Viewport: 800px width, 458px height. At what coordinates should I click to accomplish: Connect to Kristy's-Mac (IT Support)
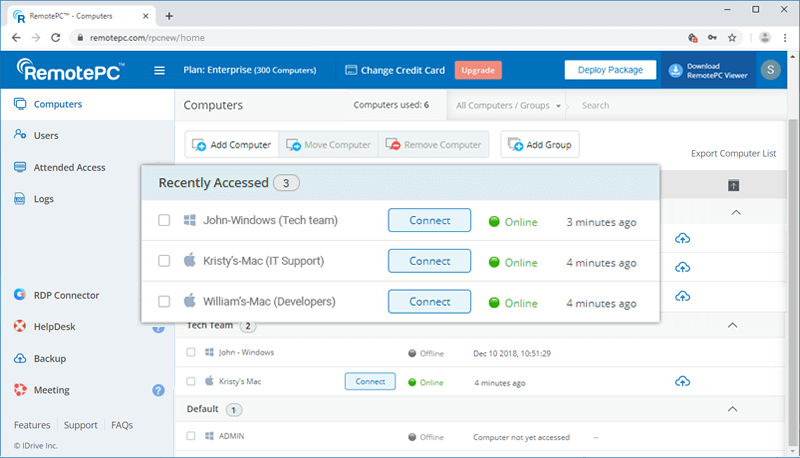(429, 261)
